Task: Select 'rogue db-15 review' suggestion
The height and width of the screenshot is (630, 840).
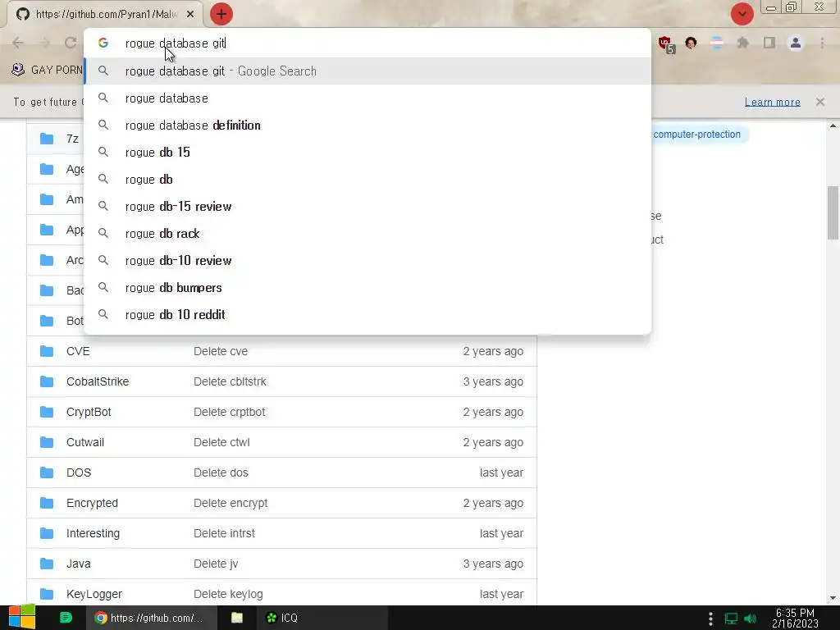Action: coord(367,206)
